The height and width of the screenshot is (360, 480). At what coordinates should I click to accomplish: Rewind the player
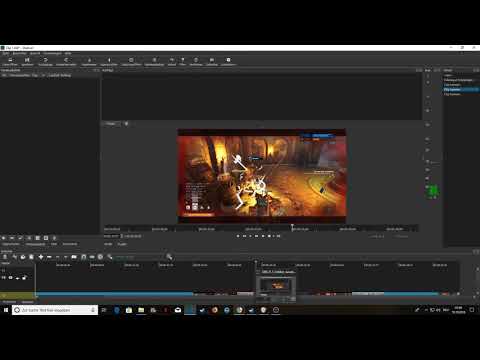[245, 236]
